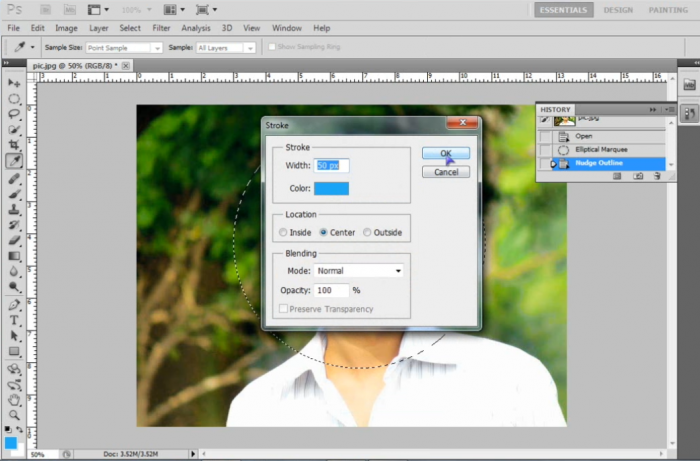Select the Crop tool
The width and height of the screenshot is (700, 461).
coord(15,145)
